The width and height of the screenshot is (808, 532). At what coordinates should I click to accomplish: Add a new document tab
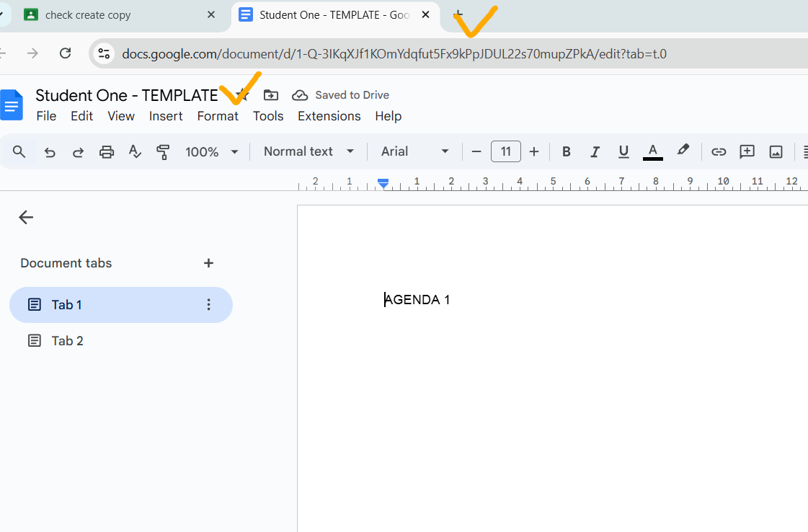[208, 263]
